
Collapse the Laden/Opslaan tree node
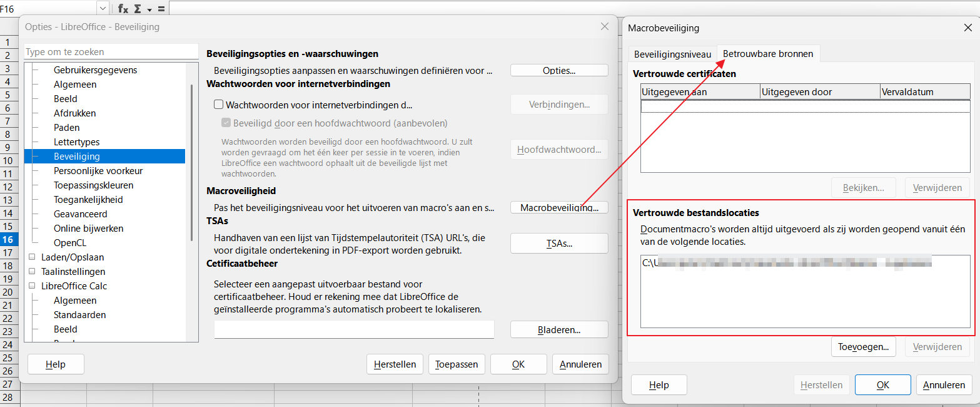click(x=32, y=257)
